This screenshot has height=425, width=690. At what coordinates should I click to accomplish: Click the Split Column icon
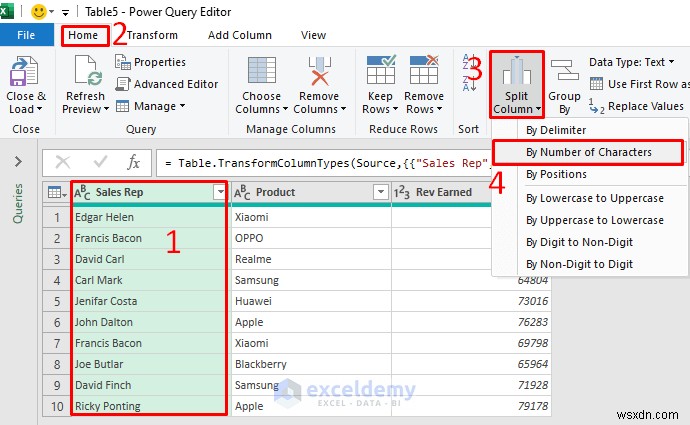point(517,71)
